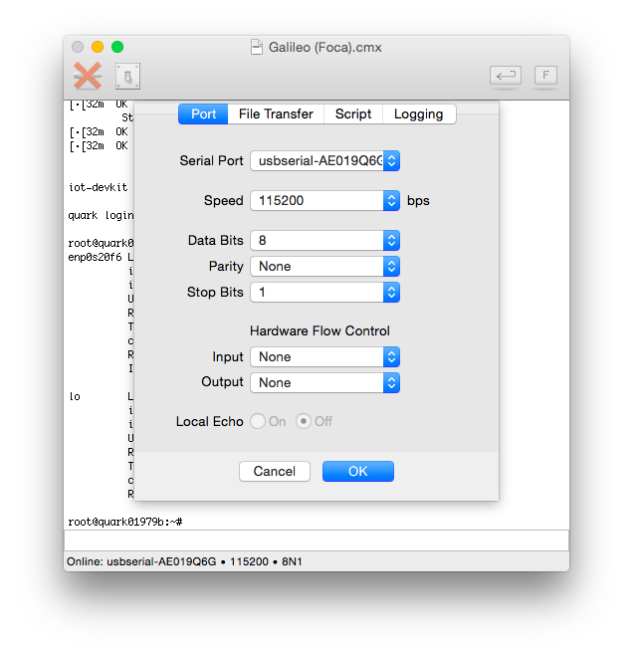
Task: Switch to the Script tab
Action: point(353,114)
